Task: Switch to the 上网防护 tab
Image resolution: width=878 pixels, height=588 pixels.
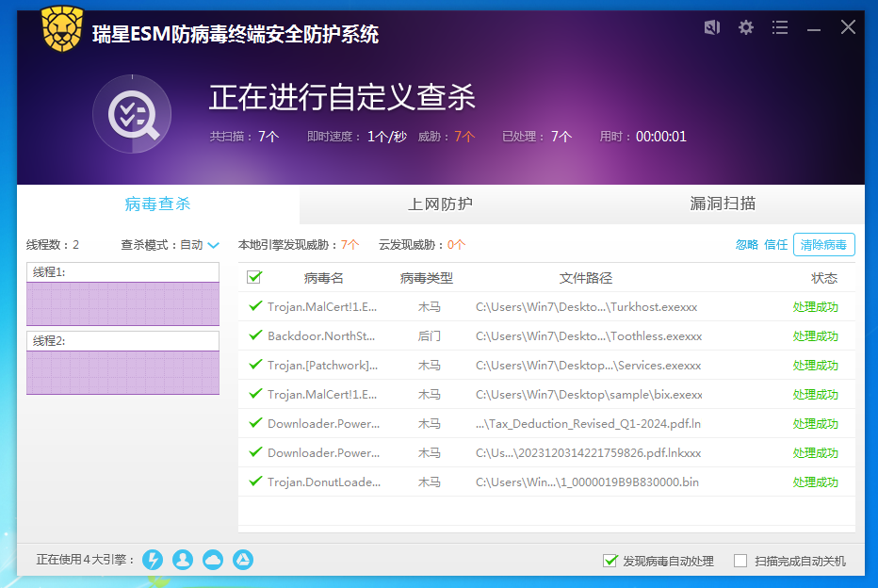Action: [x=440, y=204]
